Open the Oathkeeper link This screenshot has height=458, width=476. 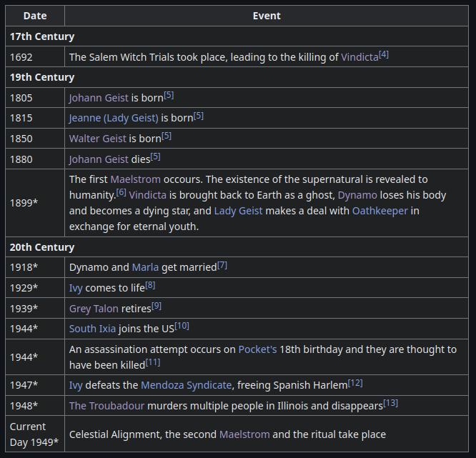tap(380, 211)
